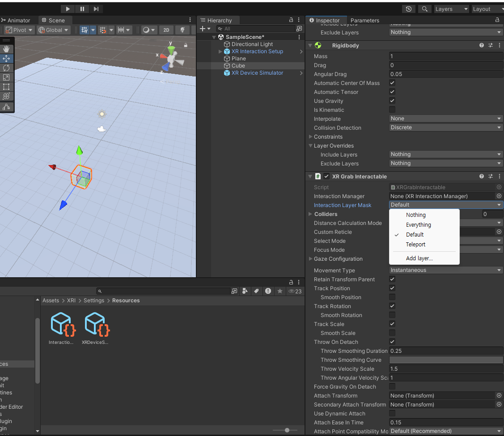Expand the Constraints section
This screenshot has height=436, width=504.
pyautogui.click(x=310, y=136)
